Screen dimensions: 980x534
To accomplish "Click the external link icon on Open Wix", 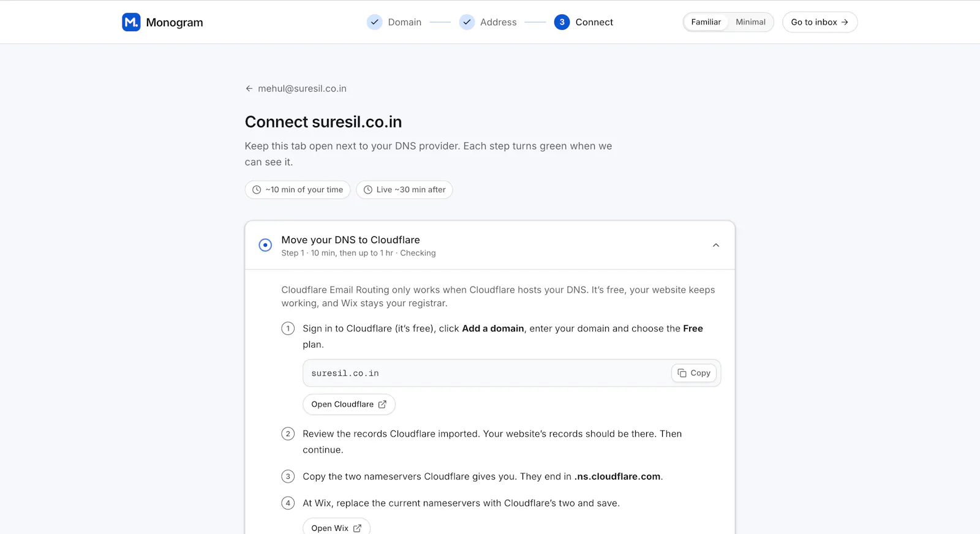I will point(357,528).
